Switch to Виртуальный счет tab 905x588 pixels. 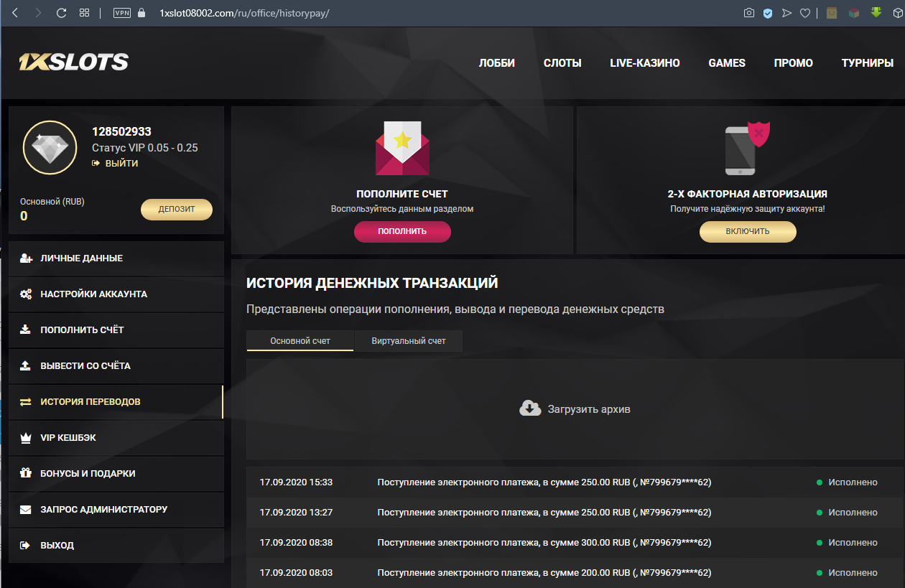coord(408,341)
